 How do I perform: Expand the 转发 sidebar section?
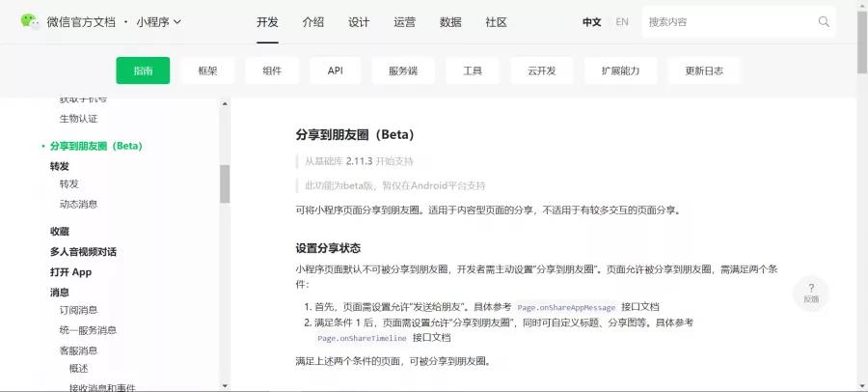pos(59,166)
